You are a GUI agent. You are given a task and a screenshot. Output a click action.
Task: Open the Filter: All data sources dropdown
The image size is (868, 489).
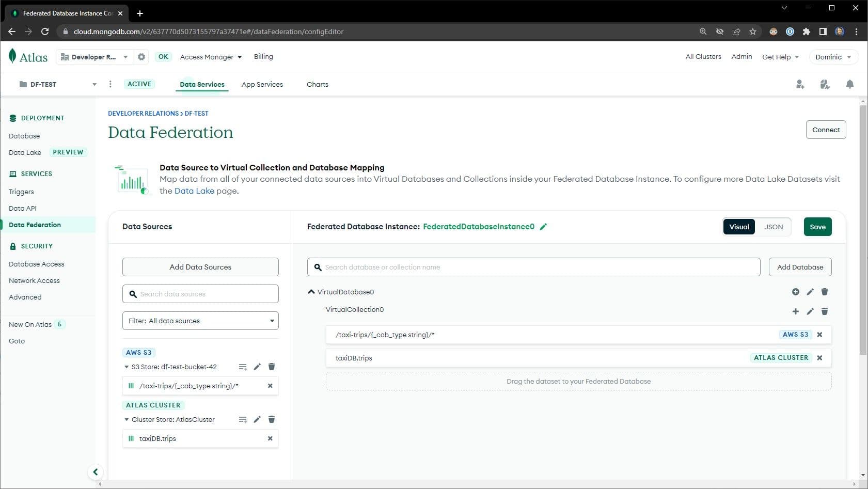point(200,321)
